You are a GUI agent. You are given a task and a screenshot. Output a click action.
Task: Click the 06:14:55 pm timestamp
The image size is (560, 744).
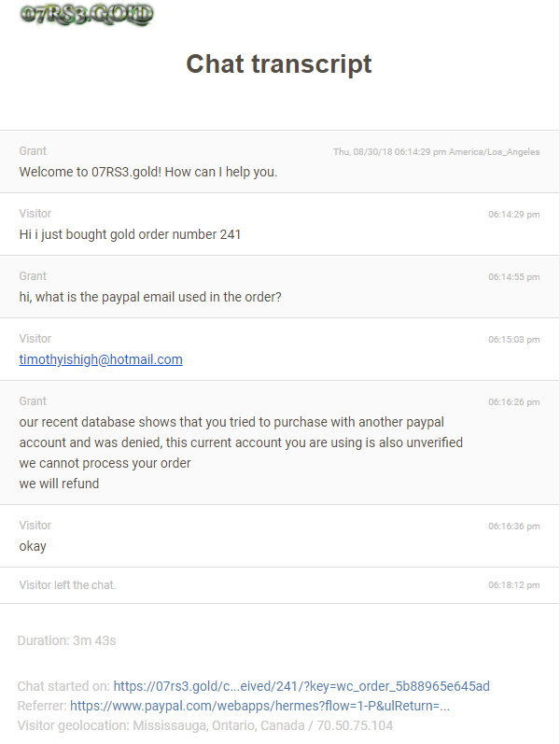[514, 277]
